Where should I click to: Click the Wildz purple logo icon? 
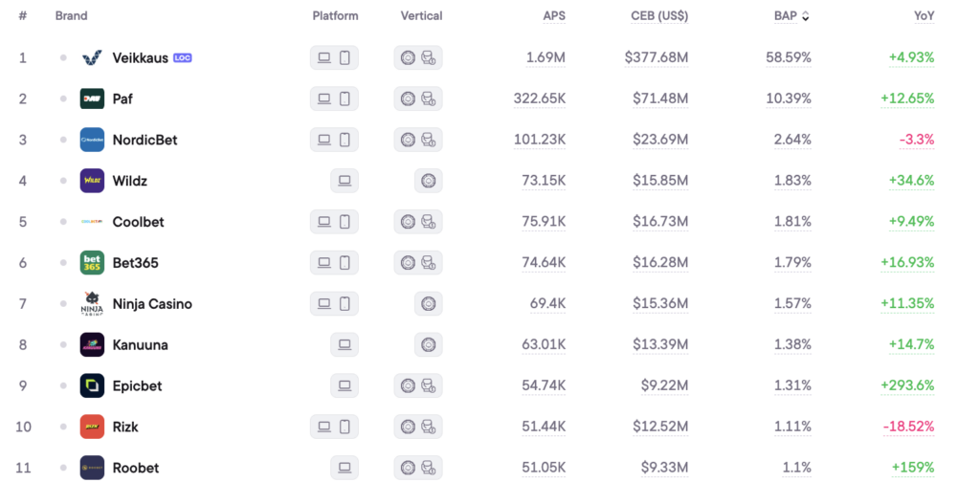point(92,181)
